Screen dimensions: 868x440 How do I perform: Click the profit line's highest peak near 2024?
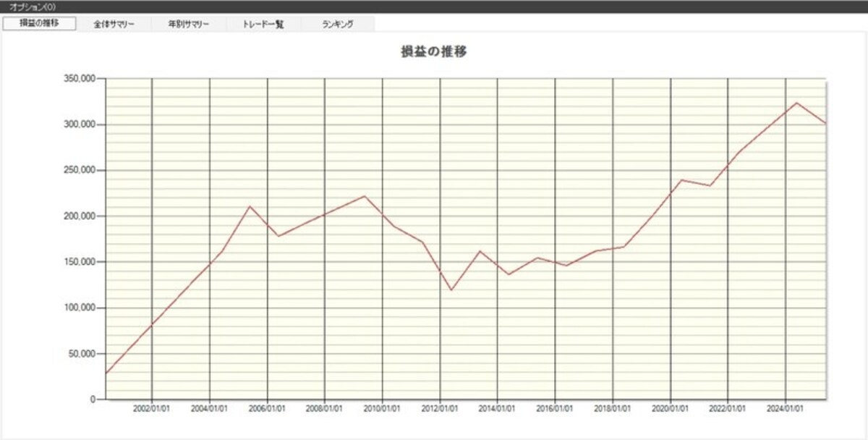(x=796, y=103)
